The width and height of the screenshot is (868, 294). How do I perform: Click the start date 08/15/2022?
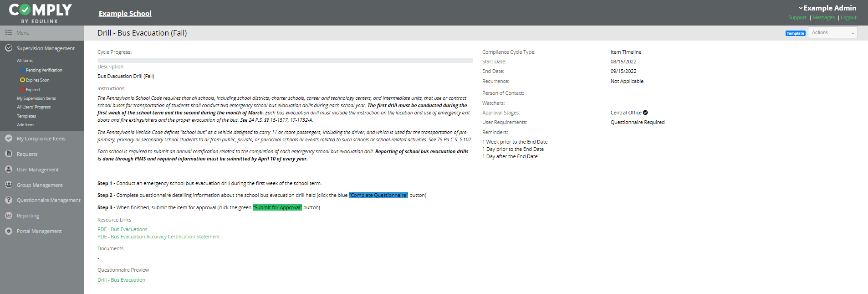623,62
